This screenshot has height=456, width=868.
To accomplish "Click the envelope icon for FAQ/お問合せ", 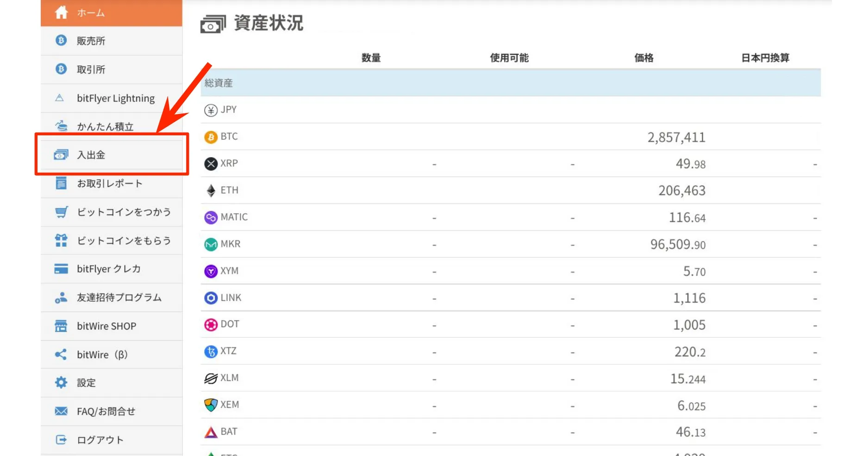I will point(61,411).
